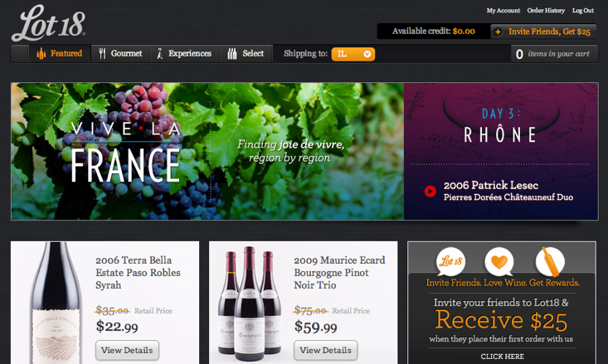Click the Lot18 logo
Screen dimensions: 608x364
coord(48,23)
